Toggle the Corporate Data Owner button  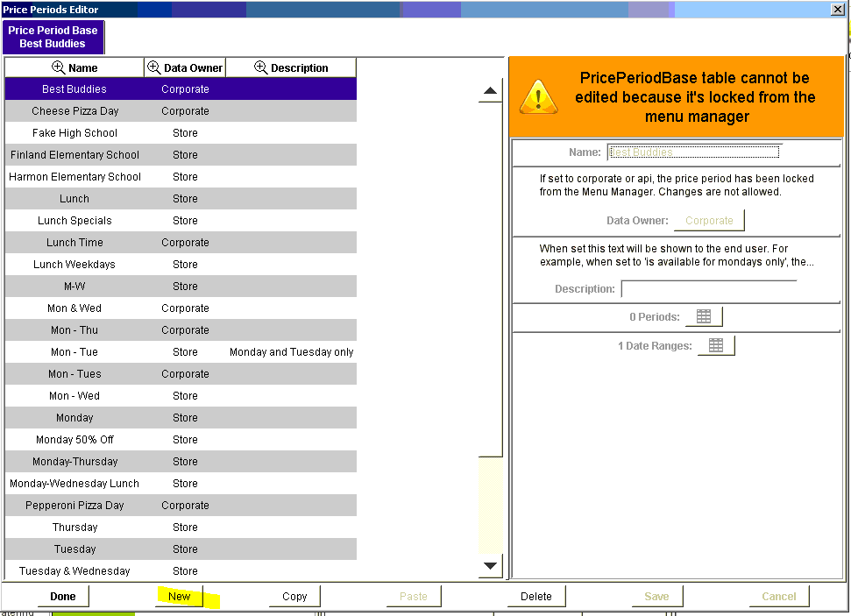(709, 220)
